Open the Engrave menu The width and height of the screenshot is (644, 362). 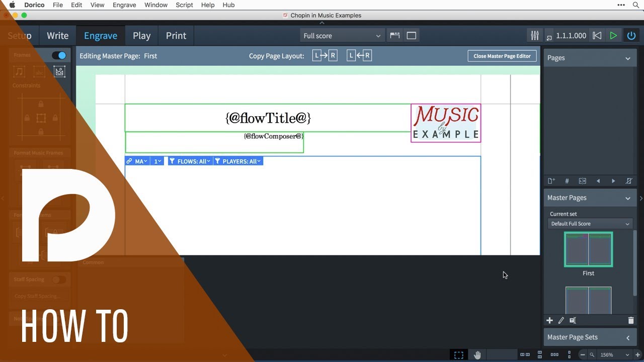click(124, 5)
